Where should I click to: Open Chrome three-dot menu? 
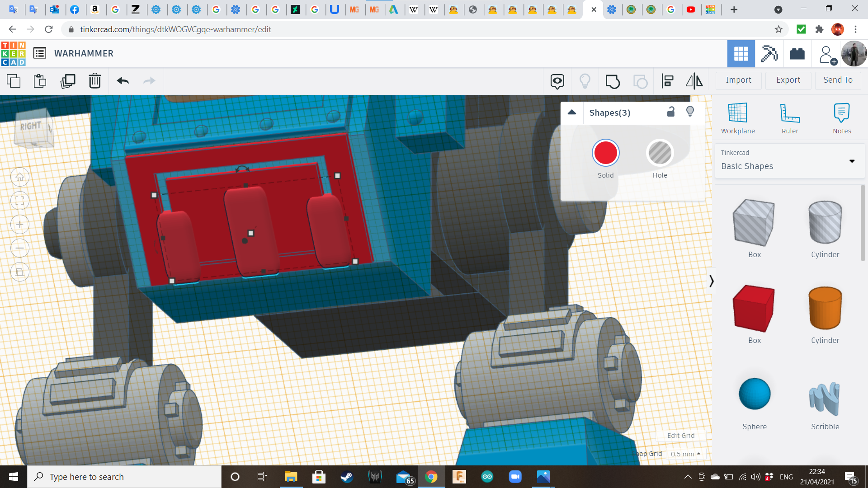pyautogui.click(x=855, y=29)
